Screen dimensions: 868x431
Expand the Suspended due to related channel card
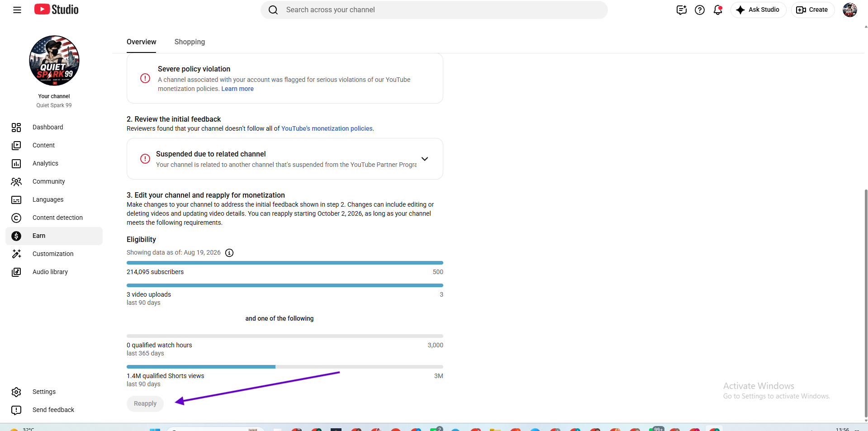[x=425, y=159]
